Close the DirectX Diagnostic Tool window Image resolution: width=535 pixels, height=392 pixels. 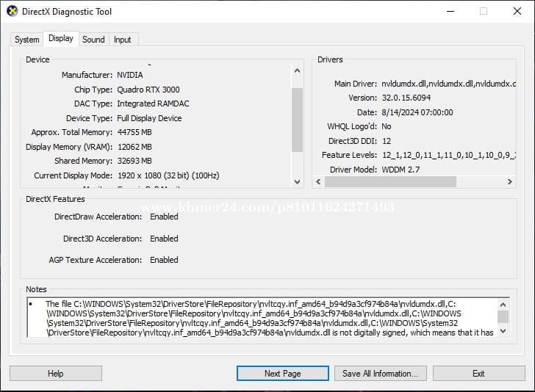point(517,11)
